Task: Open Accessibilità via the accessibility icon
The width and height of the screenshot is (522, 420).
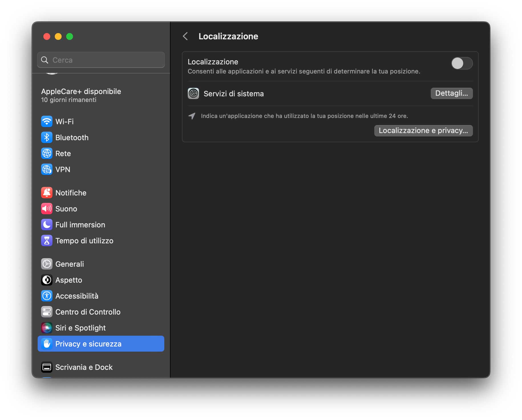Action: (x=47, y=296)
